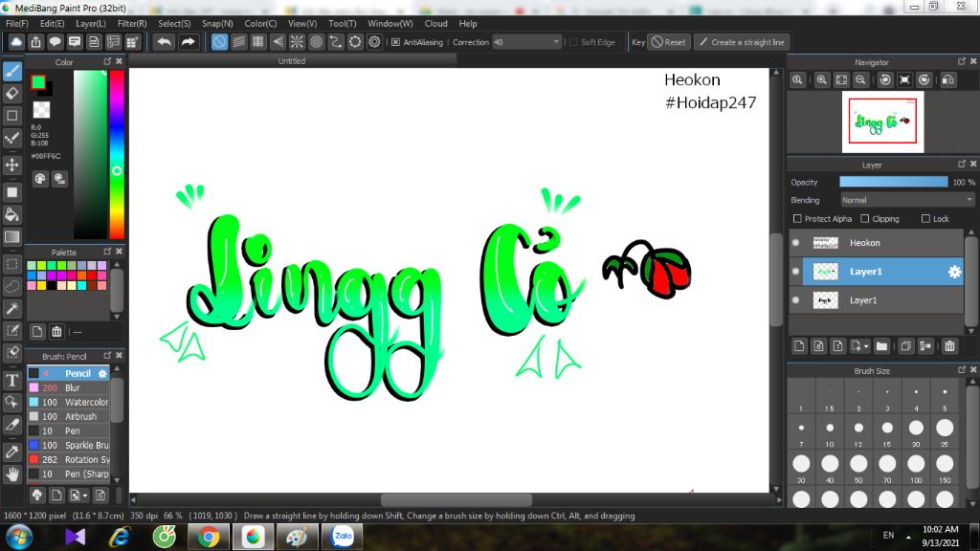Pop out the Layer panel
The height and width of the screenshot is (551, 980).
(x=961, y=164)
